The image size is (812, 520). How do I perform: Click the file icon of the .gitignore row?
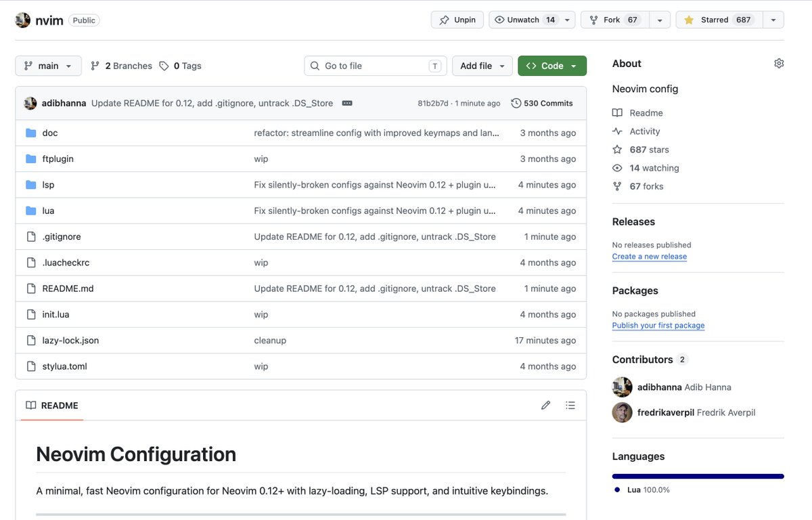(30, 237)
